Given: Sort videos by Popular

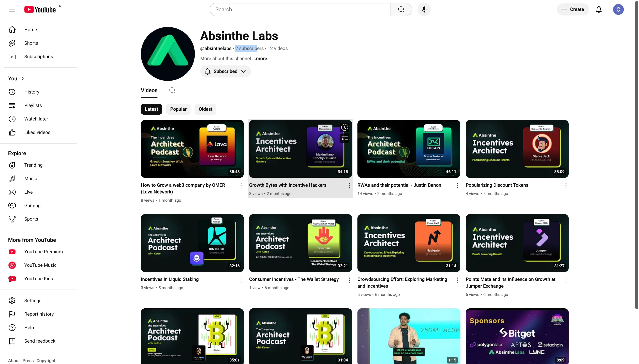Looking at the screenshot, I should 178,109.
